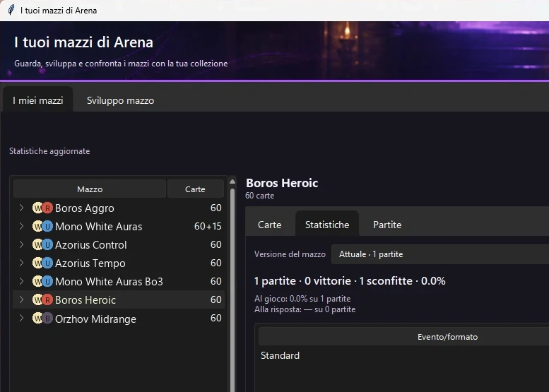The width and height of the screenshot is (549, 392).
Task: Select the Mono White Auras deck name
Action: [x=98, y=227]
